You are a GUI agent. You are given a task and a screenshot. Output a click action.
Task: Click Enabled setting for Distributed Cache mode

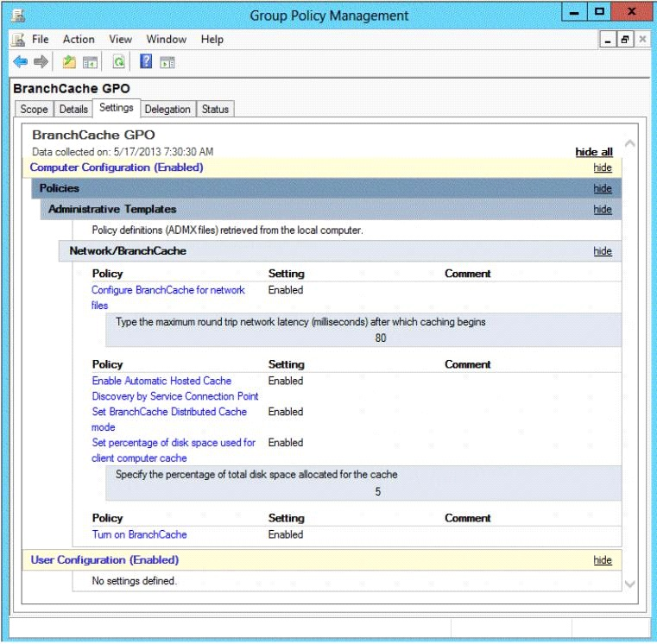point(286,412)
